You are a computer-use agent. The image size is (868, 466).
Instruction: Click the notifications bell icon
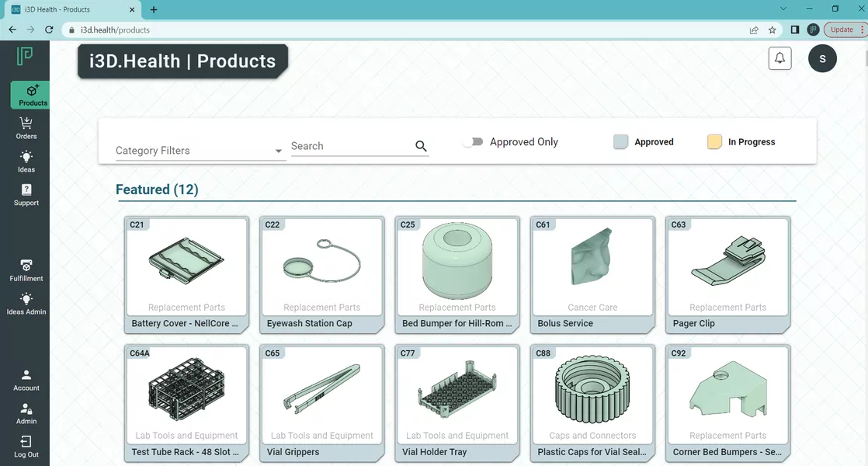779,58
